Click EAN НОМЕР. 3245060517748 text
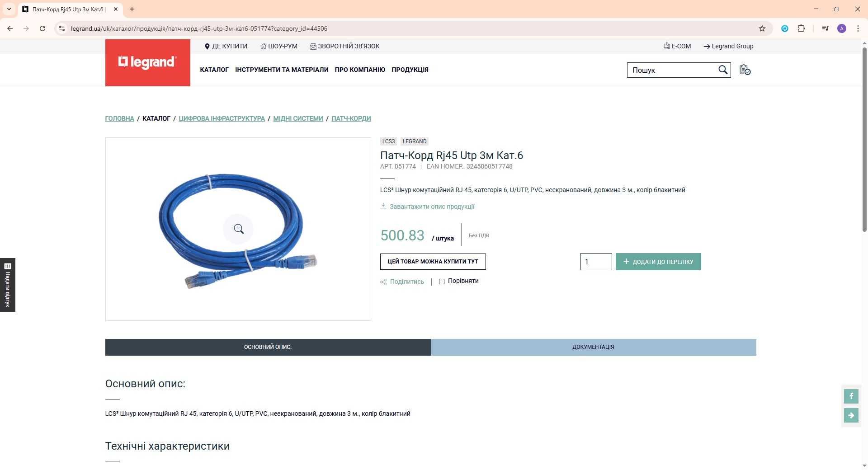This screenshot has height=470, width=868. 469,166
